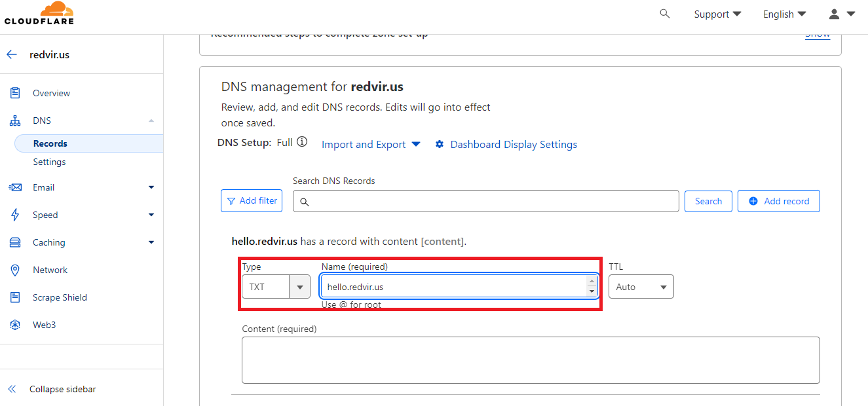Screen dimensions: 868x406
Task: Expand the English language selector
Action: tap(784, 14)
